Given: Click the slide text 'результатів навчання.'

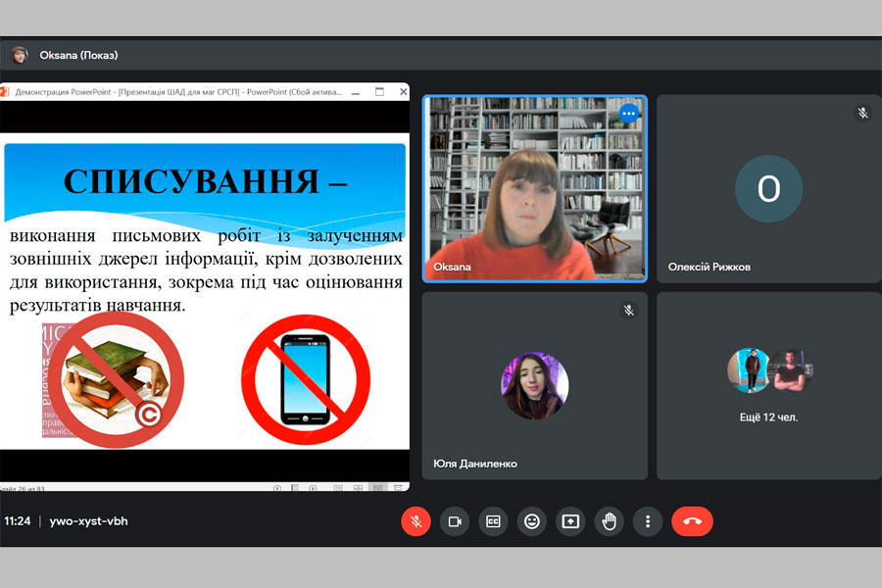Looking at the screenshot, I should [97, 305].
